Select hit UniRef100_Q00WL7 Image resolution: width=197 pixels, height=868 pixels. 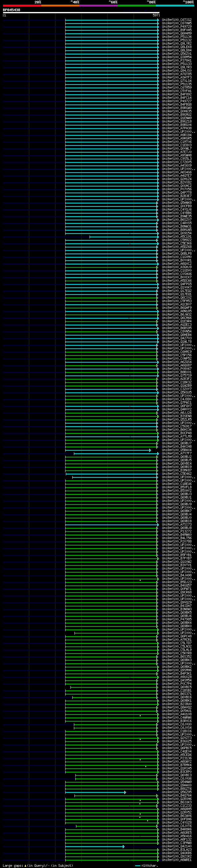176,149
